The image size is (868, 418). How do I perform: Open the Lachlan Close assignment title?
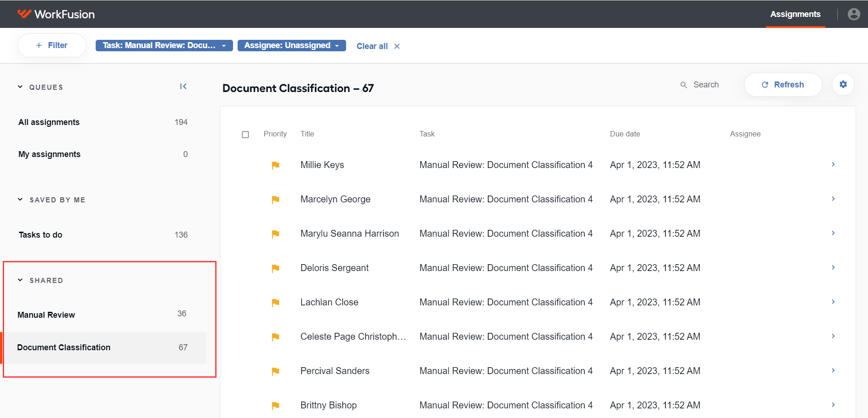[x=330, y=302]
